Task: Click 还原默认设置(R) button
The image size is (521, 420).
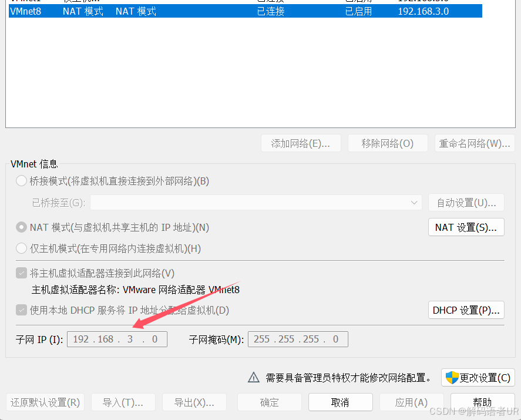Action: [45, 402]
